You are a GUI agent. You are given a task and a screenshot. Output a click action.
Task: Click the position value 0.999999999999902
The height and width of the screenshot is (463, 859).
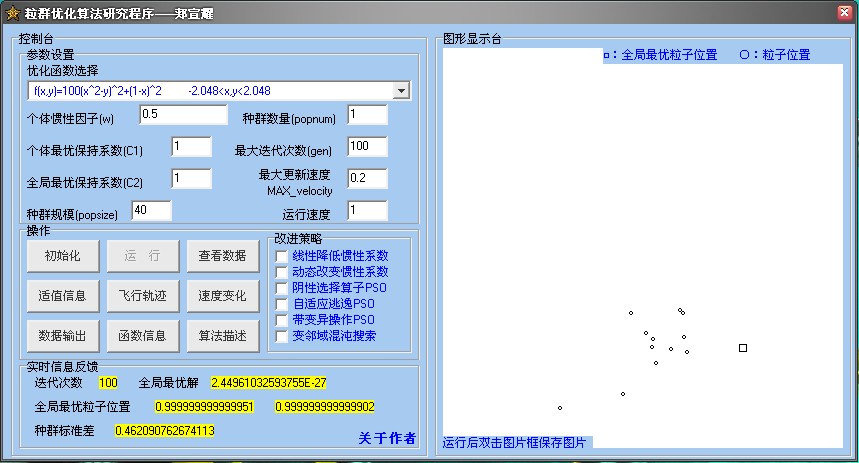(325, 407)
